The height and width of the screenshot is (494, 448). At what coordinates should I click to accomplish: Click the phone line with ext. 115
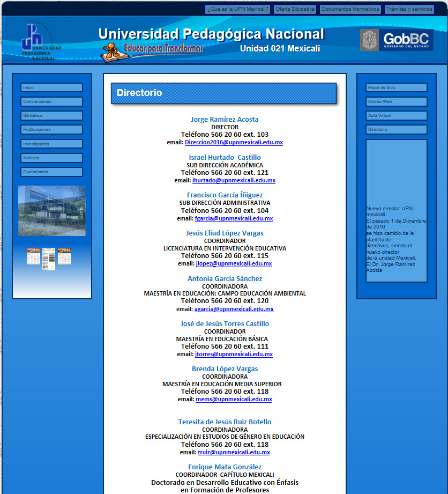pos(225,256)
